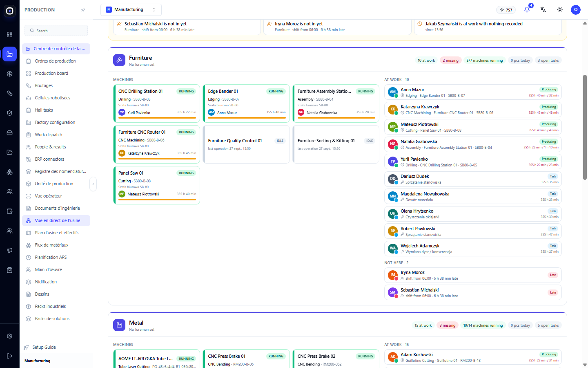Viewport: 588px width, 368px height.
Task: Click Panel Saw 01 orange progress bar
Action: [x=157, y=200]
